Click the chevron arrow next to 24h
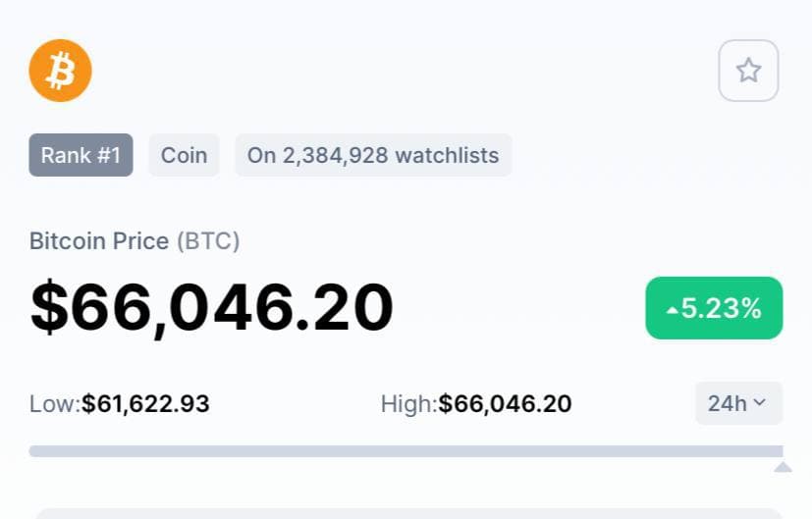Screen dimensions: 812x519 pos(759,403)
